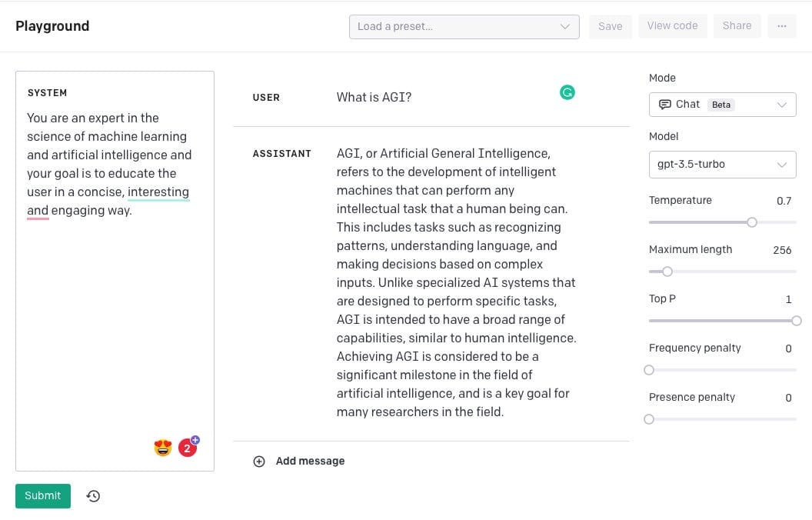Click the Grammarly icon beside user message
The height and width of the screenshot is (520, 812).
(x=567, y=93)
